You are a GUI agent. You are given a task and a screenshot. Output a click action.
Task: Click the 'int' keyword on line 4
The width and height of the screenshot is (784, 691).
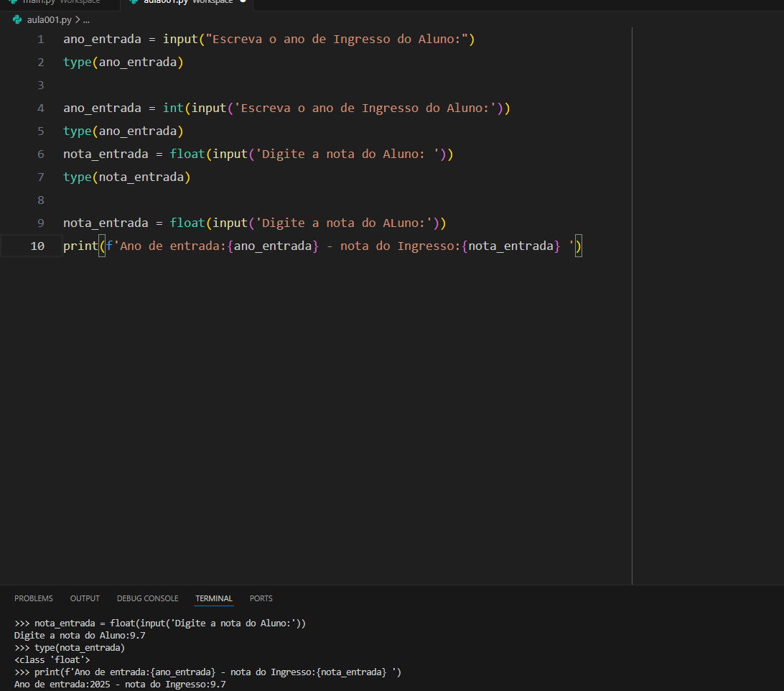tap(174, 108)
